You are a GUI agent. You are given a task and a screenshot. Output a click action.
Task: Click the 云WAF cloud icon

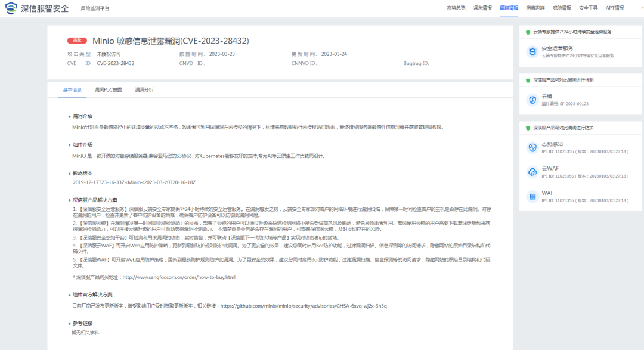tap(532, 172)
